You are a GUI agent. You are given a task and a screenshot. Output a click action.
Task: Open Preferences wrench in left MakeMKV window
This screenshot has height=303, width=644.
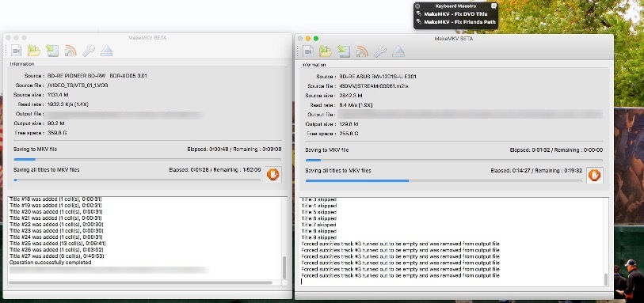pos(88,51)
